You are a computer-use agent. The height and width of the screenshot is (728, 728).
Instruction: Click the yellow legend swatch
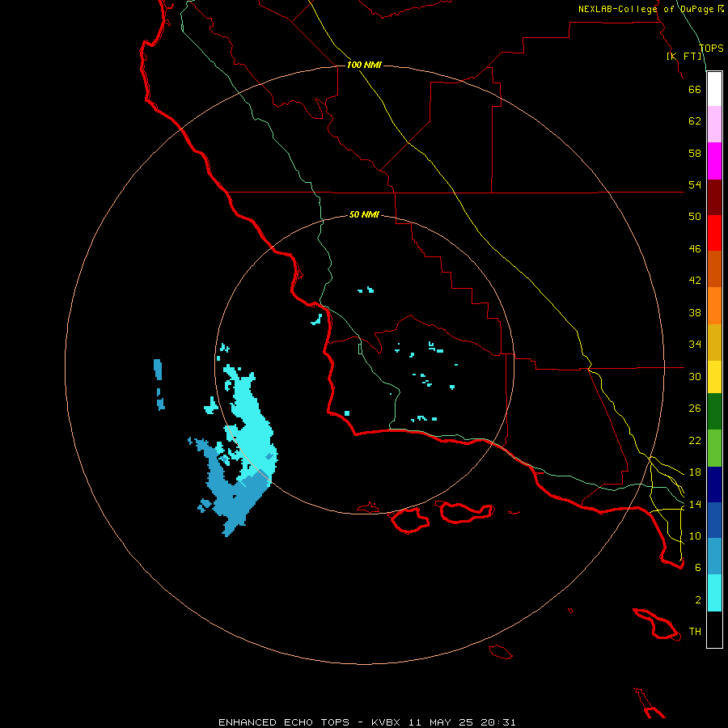click(714, 377)
